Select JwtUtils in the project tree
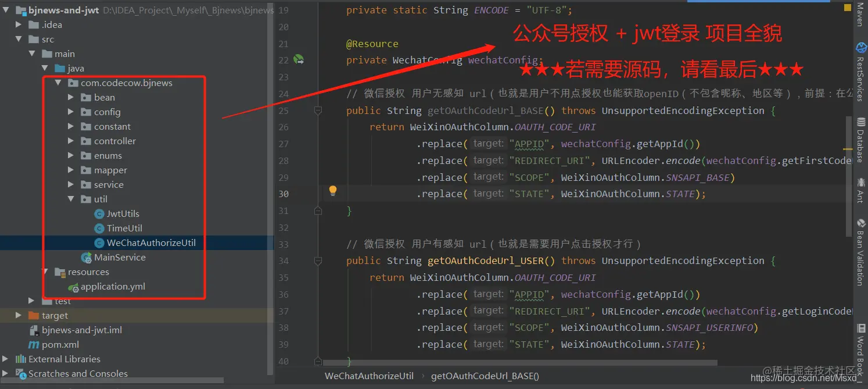 (x=123, y=214)
